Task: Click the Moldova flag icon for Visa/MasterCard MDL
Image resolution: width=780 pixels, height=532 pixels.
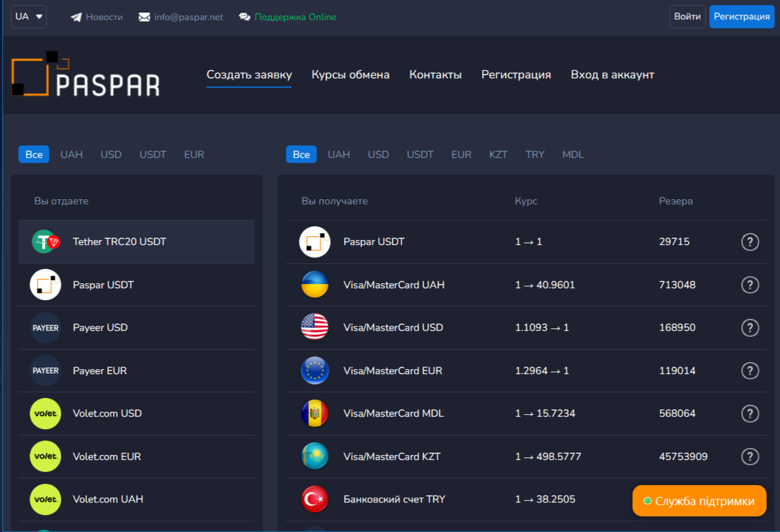Action: click(x=315, y=414)
